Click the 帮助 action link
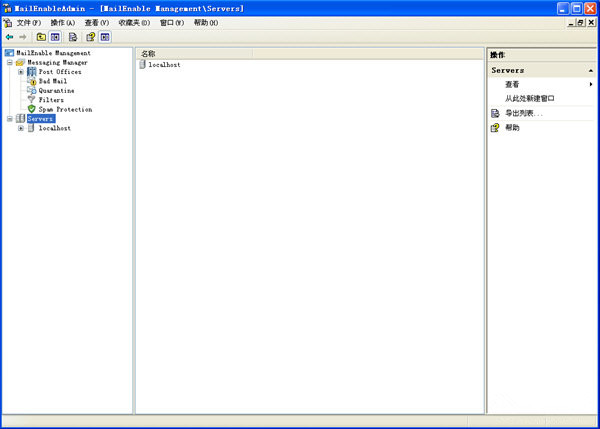The width and height of the screenshot is (600, 429). pos(512,128)
